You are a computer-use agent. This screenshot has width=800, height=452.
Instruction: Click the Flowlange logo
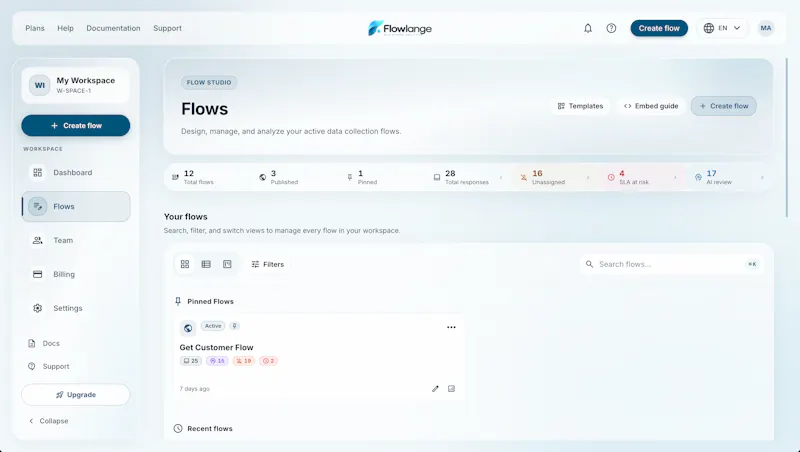[400, 28]
